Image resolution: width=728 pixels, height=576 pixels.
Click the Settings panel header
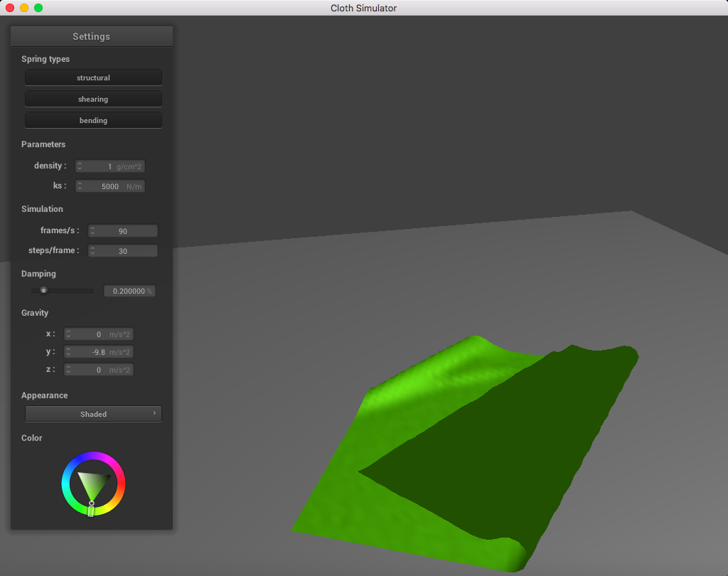coord(92,36)
